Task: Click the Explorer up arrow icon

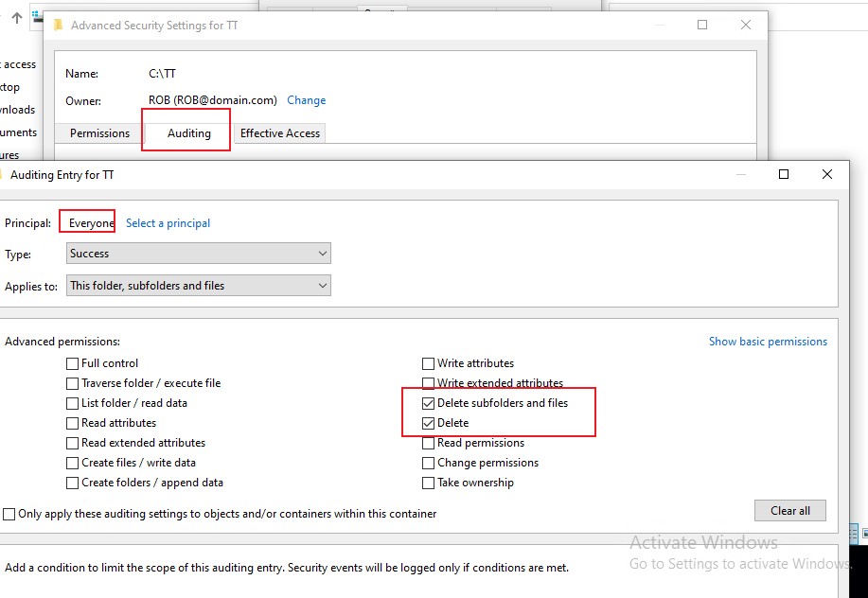Action: pyautogui.click(x=17, y=18)
